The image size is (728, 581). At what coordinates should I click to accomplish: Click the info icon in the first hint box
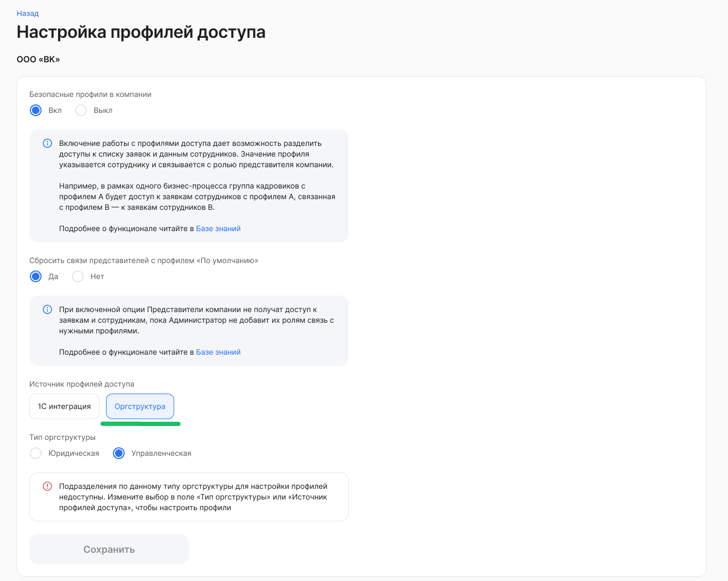tap(47, 143)
